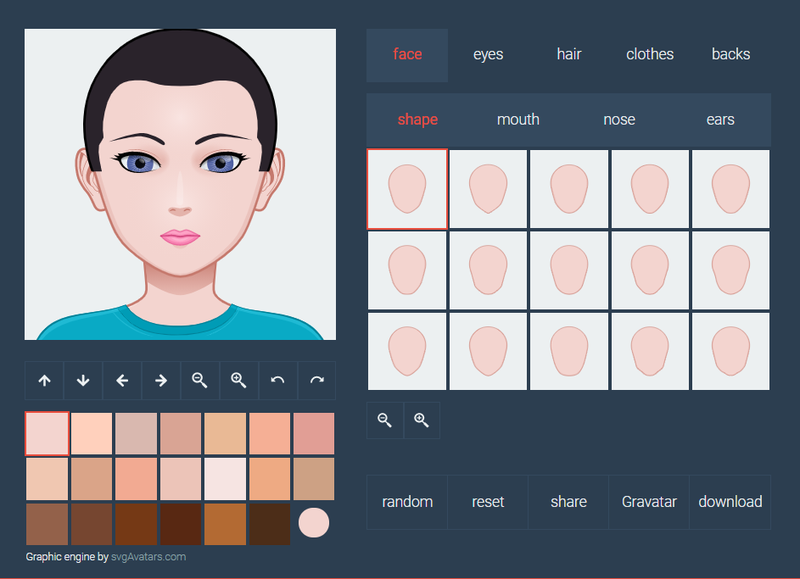Viewport: 800px width, 579px height.
Task: Switch to the eyes tab
Action: [x=488, y=54]
